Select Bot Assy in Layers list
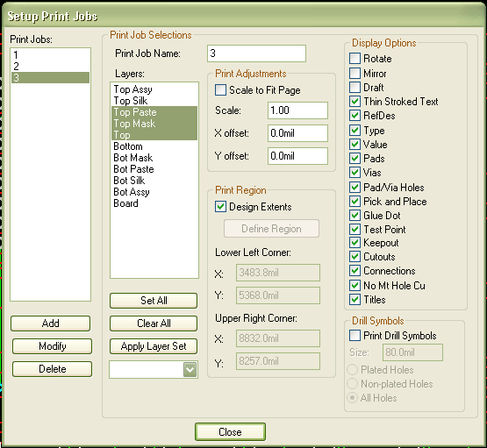This screenshot has width=487, height=448. click(154, 192)
